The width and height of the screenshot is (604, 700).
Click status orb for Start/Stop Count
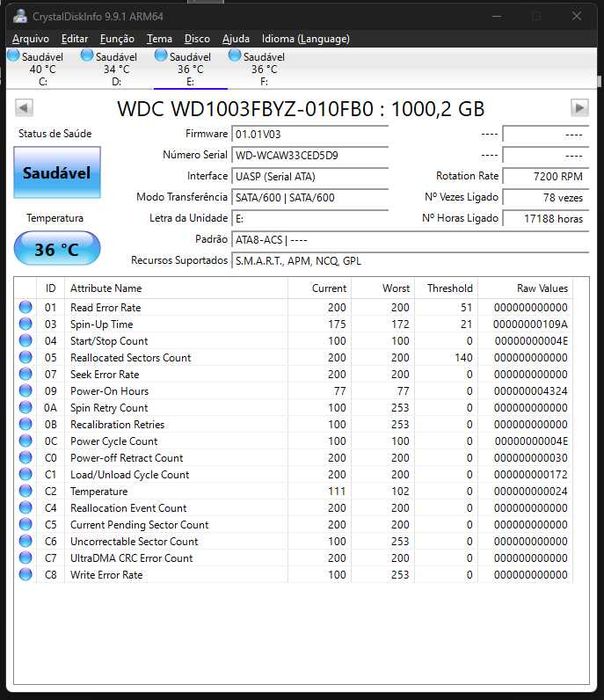pos(25,341)
